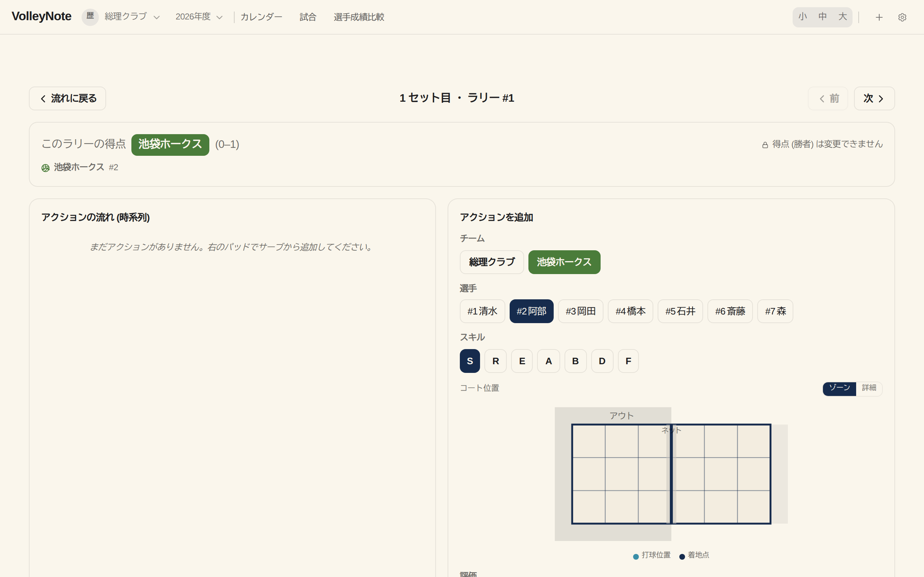Open the 2026年度 season dropdown
The width and height of the screenshot is (924, 577).
[x=199, y=17]
